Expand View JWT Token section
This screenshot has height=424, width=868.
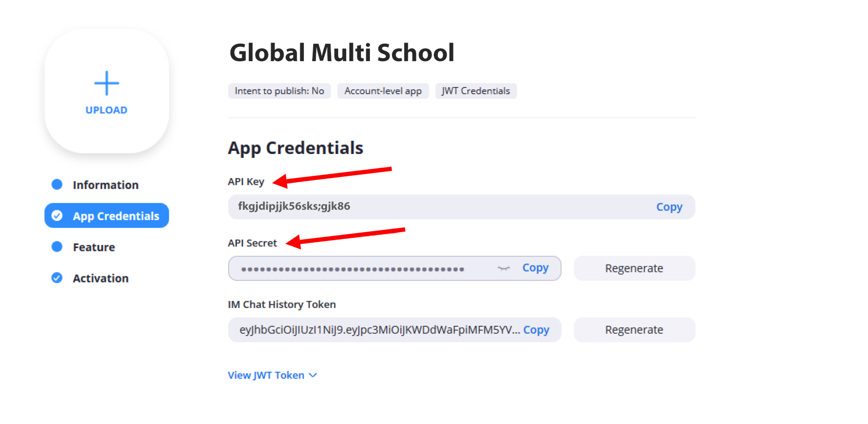pos(273,375)
